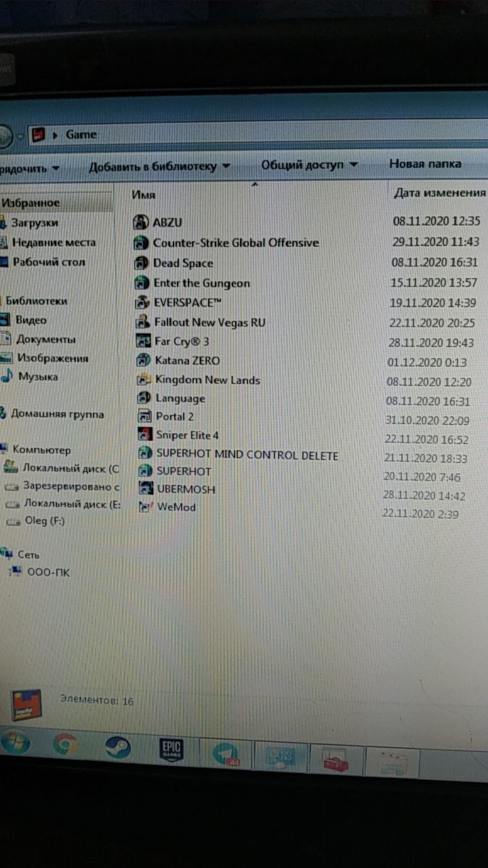Image resolution: width=488 pixels, height=868 pixels.
Task: Open Добавить в библиотеку dropdown
Action: (159, 167)
